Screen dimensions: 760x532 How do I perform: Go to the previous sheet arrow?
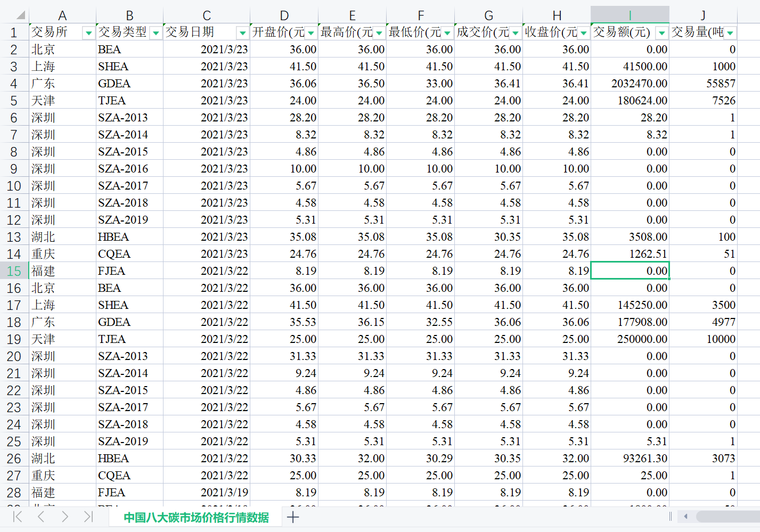click(x=41, y=517)
